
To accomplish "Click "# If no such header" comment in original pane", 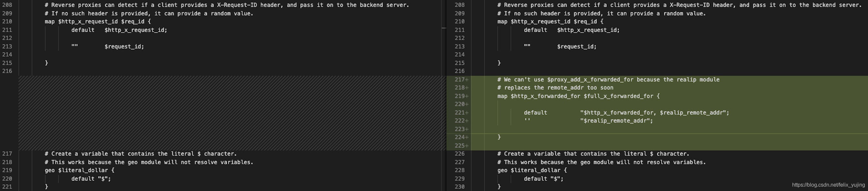I will (x=149, y=14).
